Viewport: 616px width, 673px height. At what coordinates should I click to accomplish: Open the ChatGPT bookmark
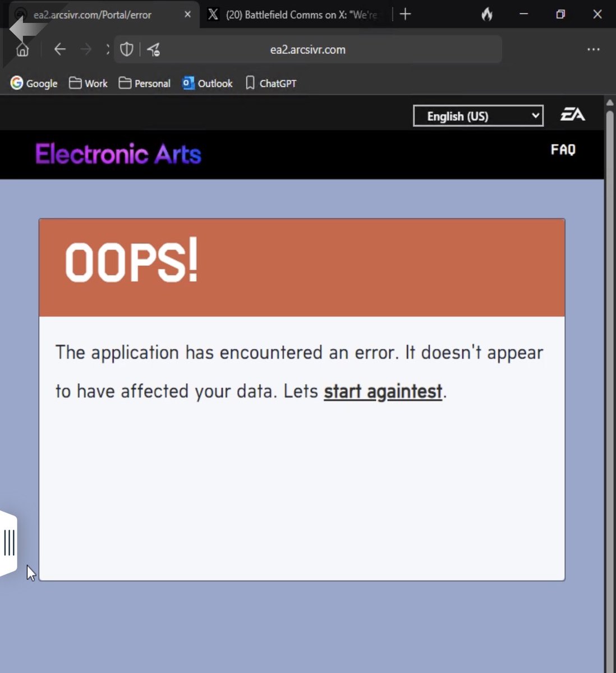271,83
